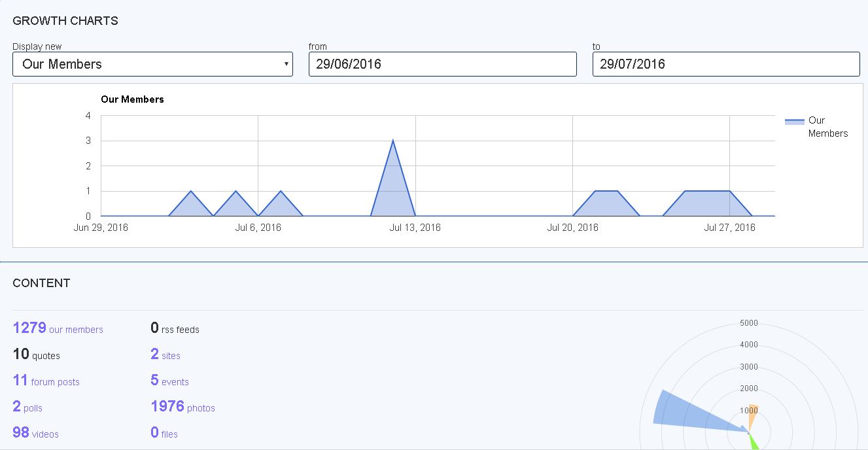Open the '11 forum posts' link
Screen dimensions: 868x450
(46, 381)
